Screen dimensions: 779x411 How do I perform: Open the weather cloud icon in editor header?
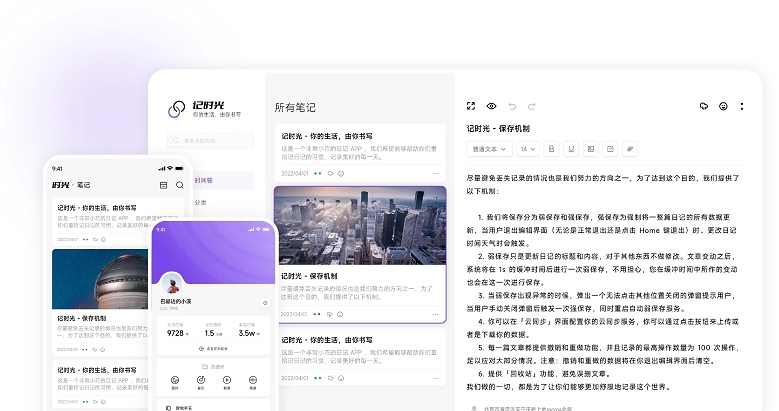(703, 106)
